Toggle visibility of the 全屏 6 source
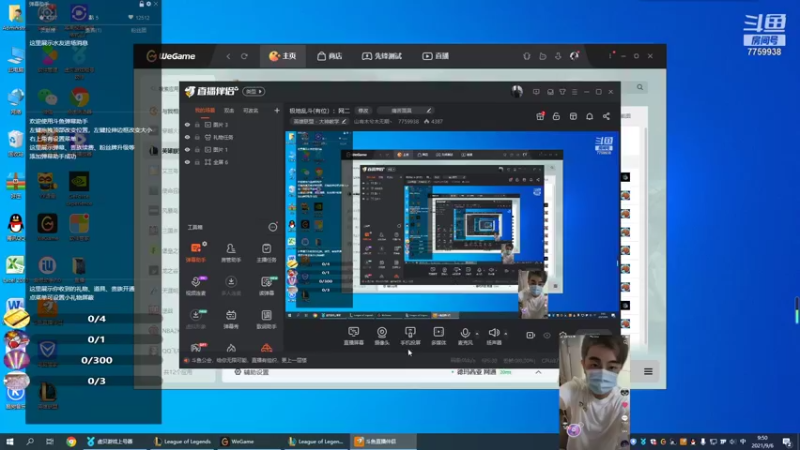Image resolution: width=800 pixels, height=450 pixels. [x=187, y=162]
